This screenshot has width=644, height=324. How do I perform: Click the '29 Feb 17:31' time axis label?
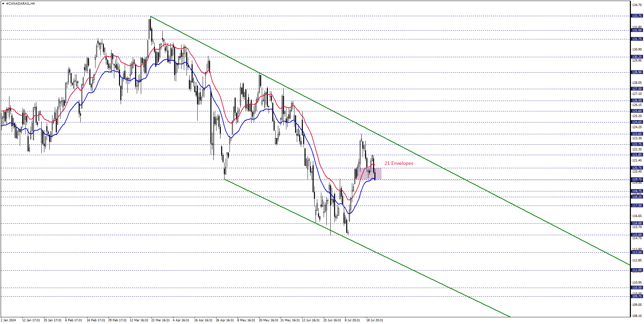[x=117, y=320]
